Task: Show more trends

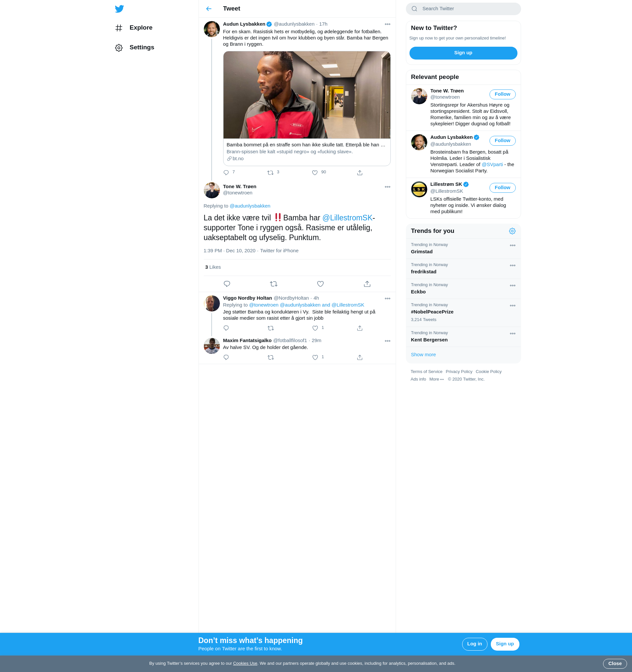Action: coord(423,355)
